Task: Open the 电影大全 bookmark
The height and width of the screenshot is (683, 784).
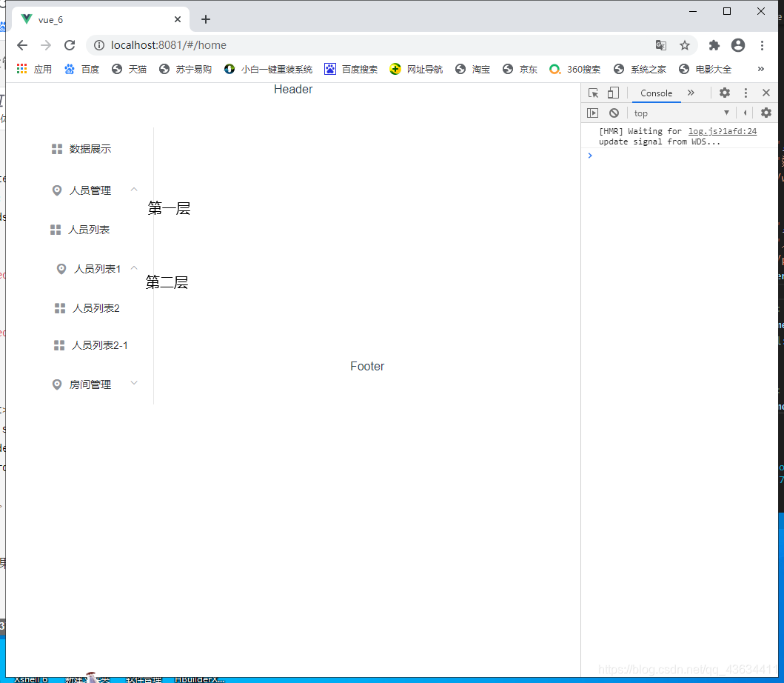Action: click(706, 69)
